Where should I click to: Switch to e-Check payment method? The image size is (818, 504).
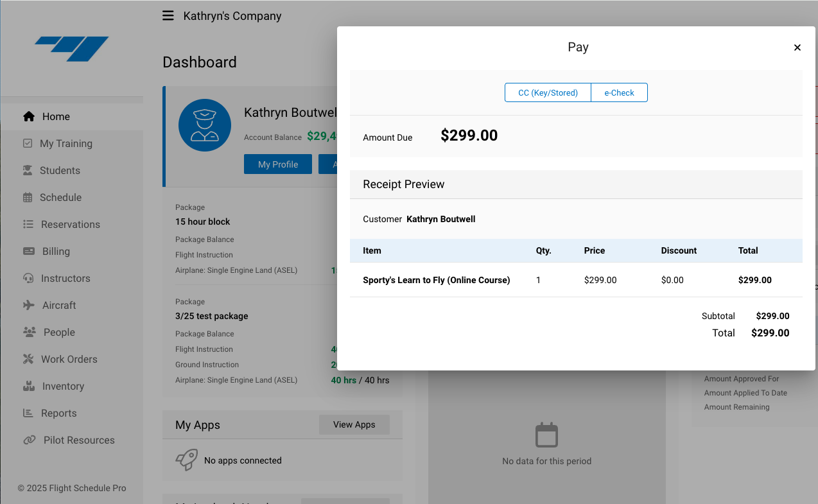coord(619,92)
